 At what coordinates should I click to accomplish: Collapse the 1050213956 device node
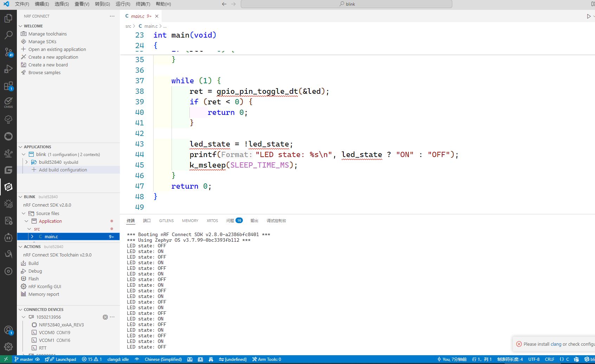pos(24,317)
